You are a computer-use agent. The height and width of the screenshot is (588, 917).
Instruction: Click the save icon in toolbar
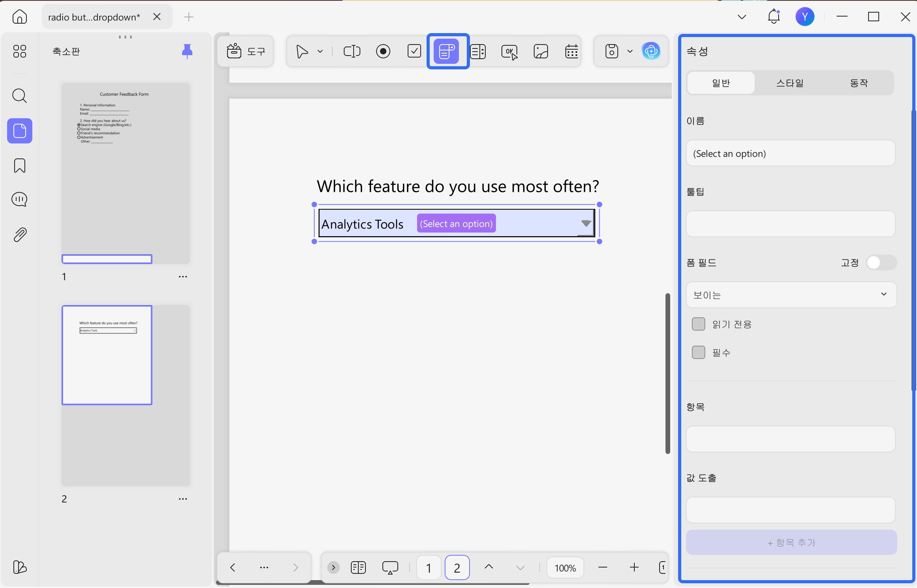[611, 51]
